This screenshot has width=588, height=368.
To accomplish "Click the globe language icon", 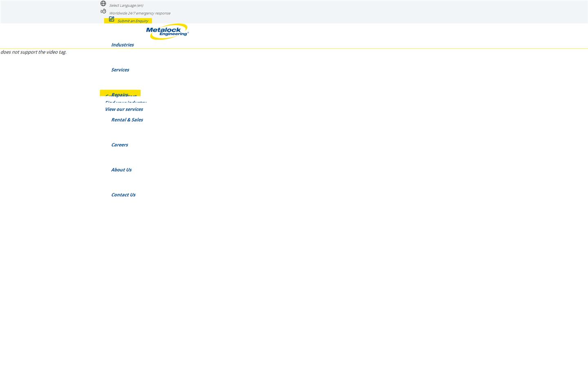I will (x=103, y=4).
